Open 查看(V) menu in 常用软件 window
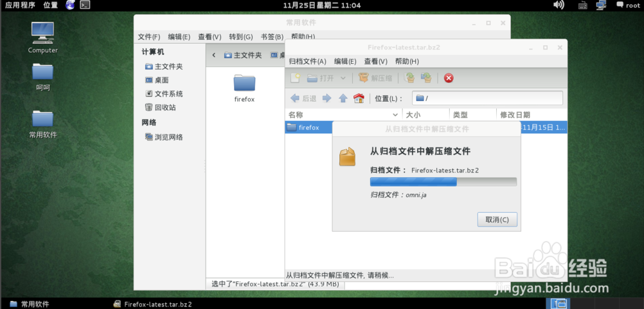This screenshot has width=644, height=309. pos(210,37)
